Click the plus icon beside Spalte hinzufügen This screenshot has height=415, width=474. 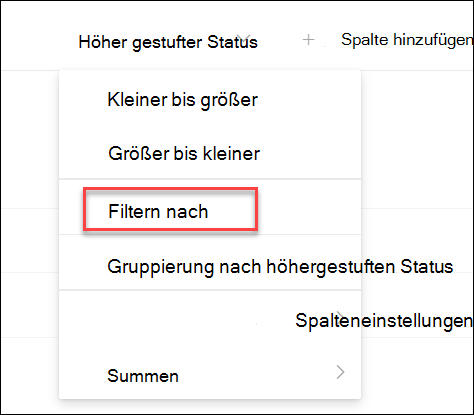(x=308, y=40)
